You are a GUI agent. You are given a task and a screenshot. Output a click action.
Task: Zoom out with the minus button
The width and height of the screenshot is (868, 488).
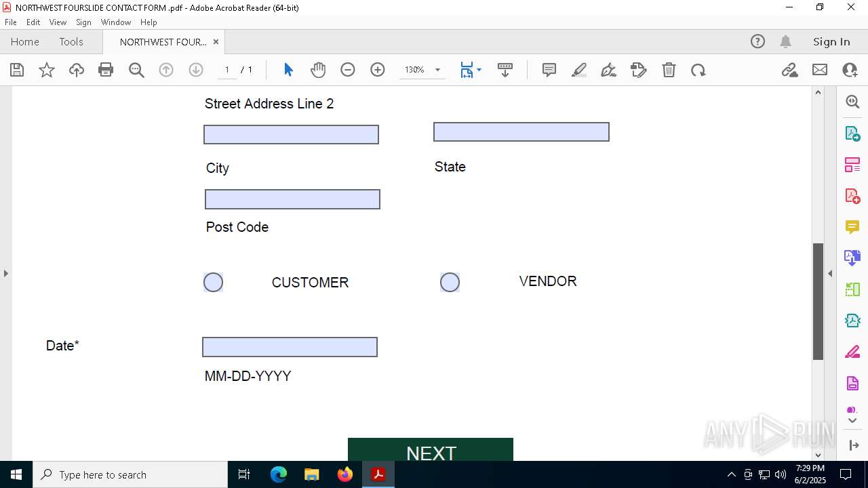point(348,70)
